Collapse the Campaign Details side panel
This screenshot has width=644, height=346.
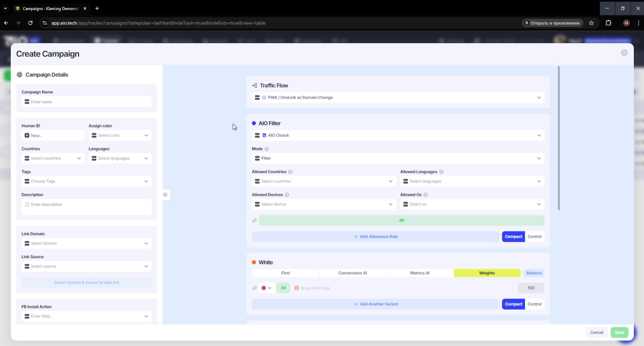coord(165,195)
